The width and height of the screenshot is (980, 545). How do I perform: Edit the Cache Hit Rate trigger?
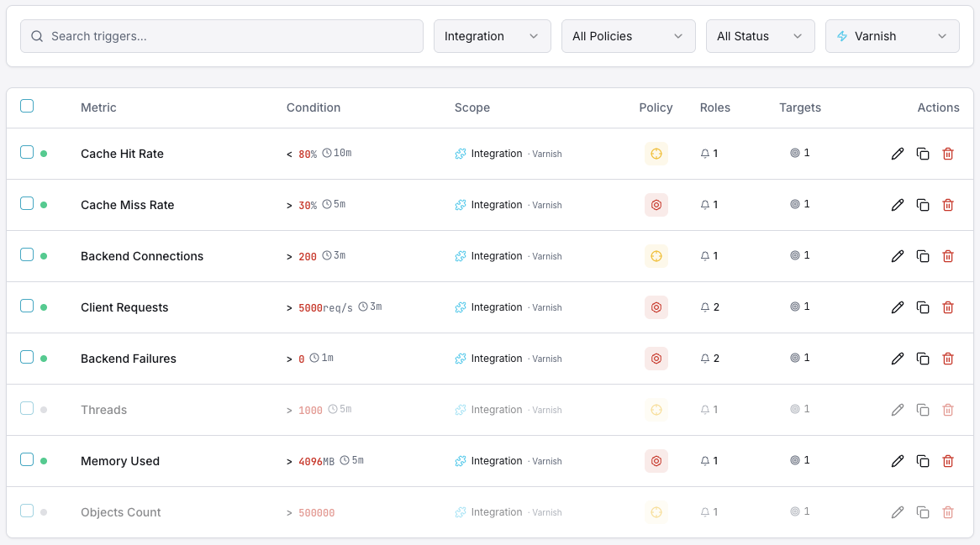898,154
